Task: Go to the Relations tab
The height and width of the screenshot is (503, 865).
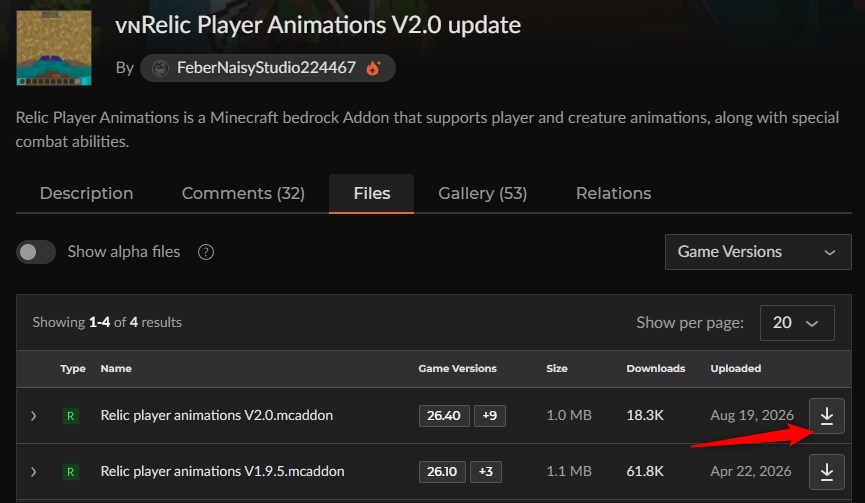Action: pos(613,194)
